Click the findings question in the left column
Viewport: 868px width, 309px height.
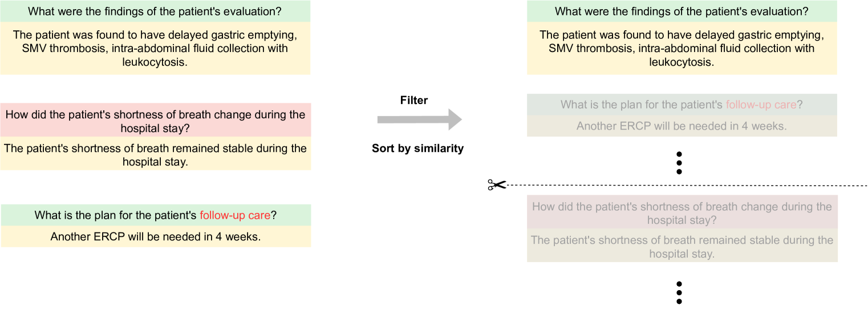[155, 11]
